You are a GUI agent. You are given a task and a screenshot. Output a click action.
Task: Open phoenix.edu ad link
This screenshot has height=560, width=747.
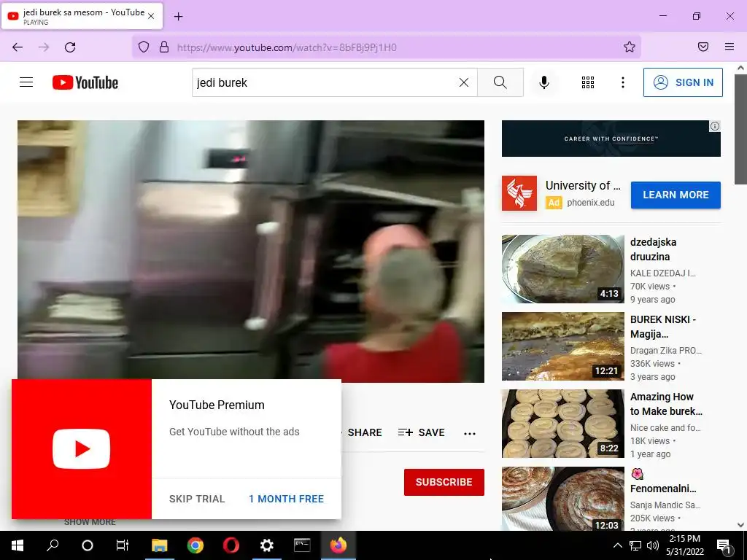coord(591,203)
